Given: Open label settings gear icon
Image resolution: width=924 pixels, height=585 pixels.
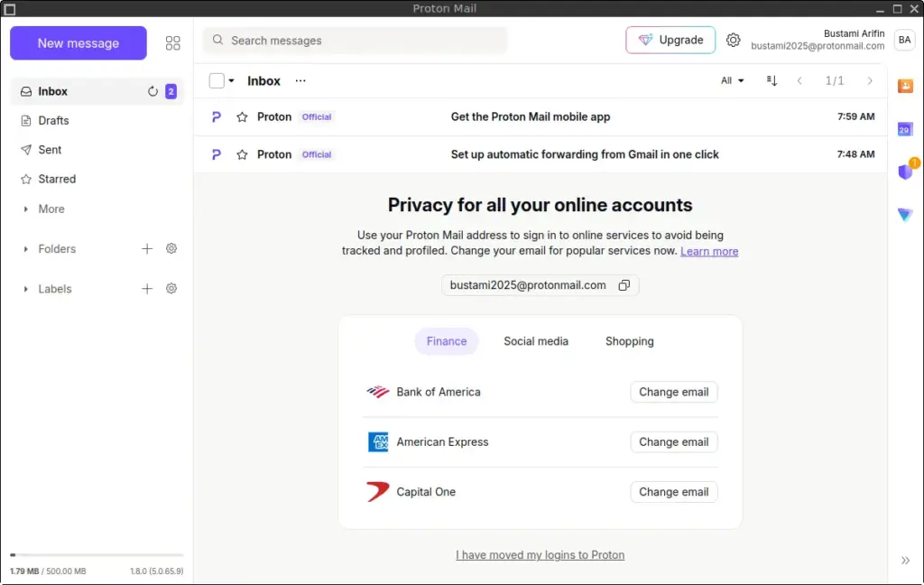Looking at the screenshot, I should tap(171, 288).
